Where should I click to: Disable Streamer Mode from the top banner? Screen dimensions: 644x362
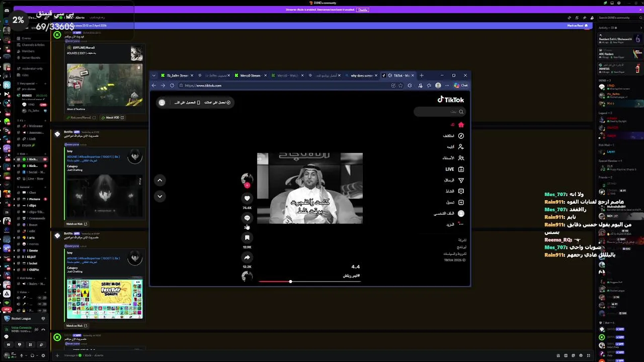point(363,10)
